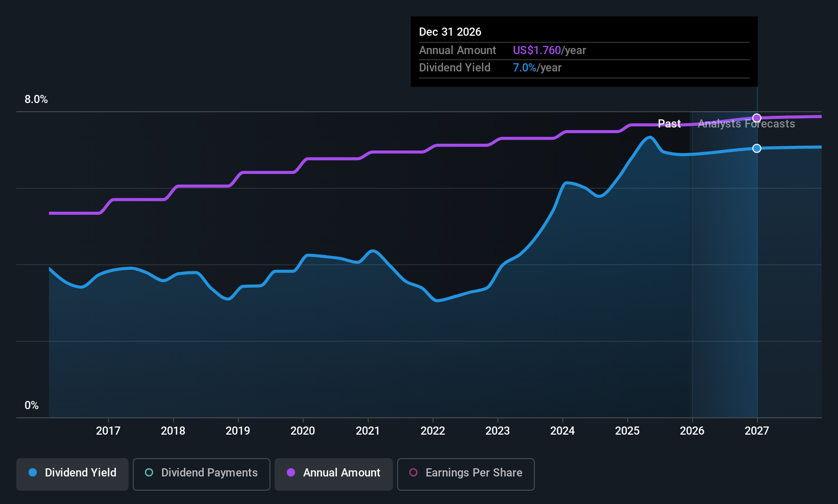Click the 8.0% y-axis label

pyautogui.click(x=36, y=99)
